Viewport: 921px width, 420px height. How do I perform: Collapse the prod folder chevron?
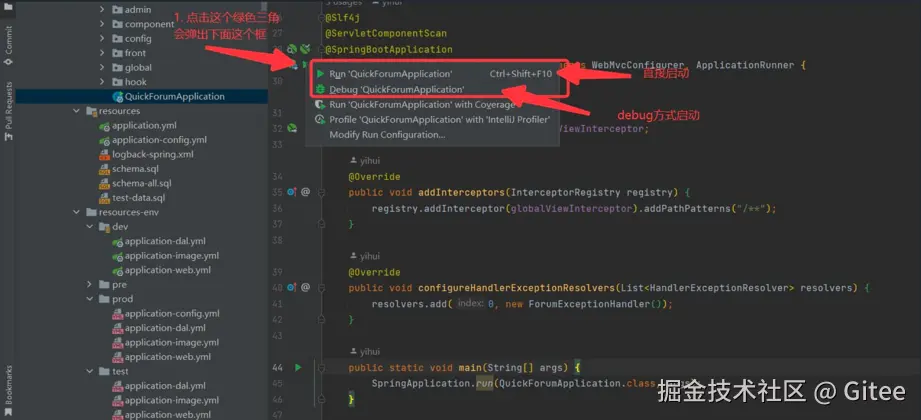(89, 299)
